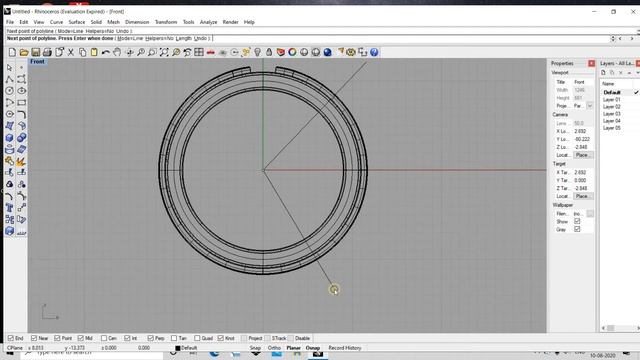This screenshot has width=640, height=360.
Task: Open the Curve menu
Action: [56, 22]
